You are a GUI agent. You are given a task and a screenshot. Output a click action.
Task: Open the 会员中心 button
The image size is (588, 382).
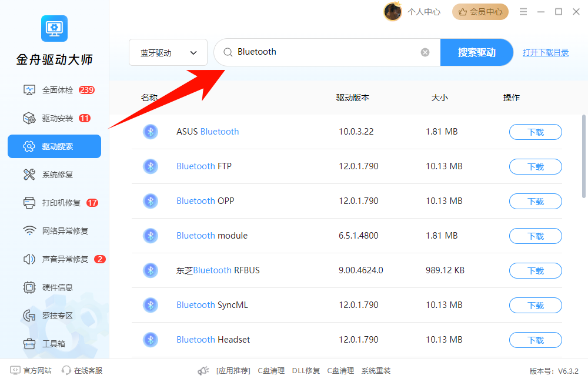[480, 12]
